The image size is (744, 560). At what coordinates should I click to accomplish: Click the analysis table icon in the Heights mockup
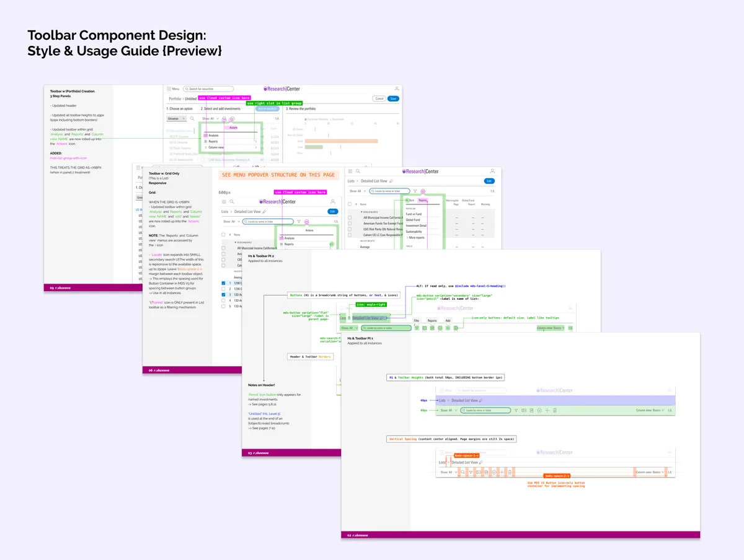(x=524, y=411)
